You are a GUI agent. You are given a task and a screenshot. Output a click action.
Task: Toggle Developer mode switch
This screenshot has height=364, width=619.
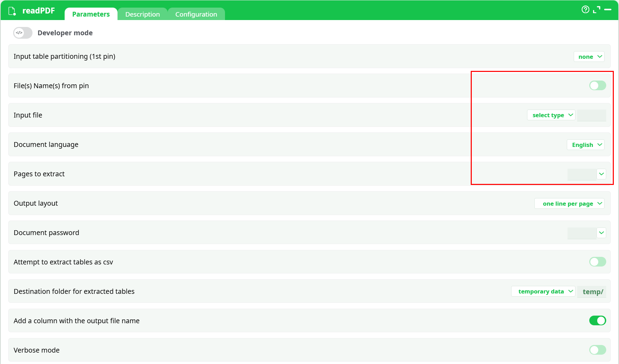pos(23,33)
